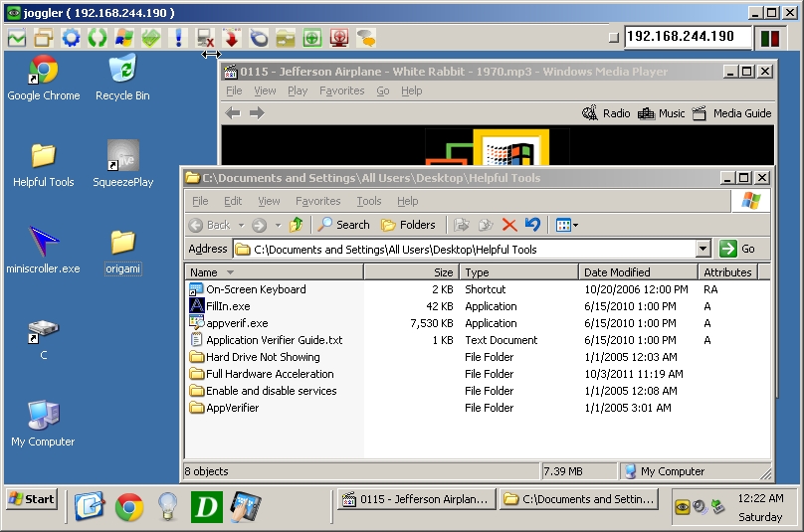Open the chat bubbles icon

pos(366,38)
